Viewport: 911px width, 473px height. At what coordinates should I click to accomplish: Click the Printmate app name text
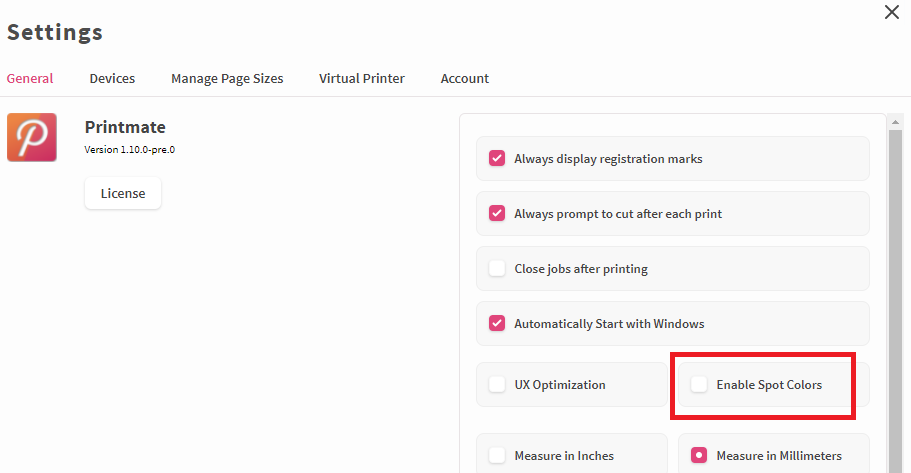click(x=125, y=127)
